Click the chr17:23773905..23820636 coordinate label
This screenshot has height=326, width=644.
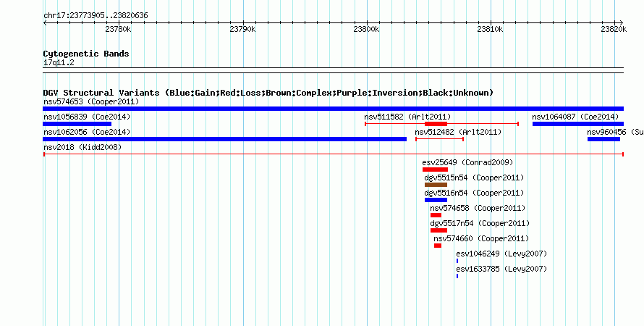click(96, 16)
